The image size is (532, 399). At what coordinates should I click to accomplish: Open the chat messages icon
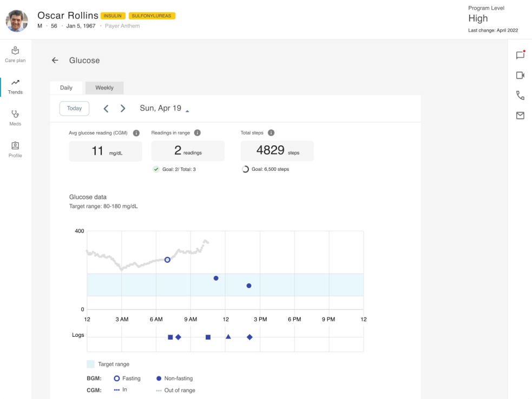(521, 55)
